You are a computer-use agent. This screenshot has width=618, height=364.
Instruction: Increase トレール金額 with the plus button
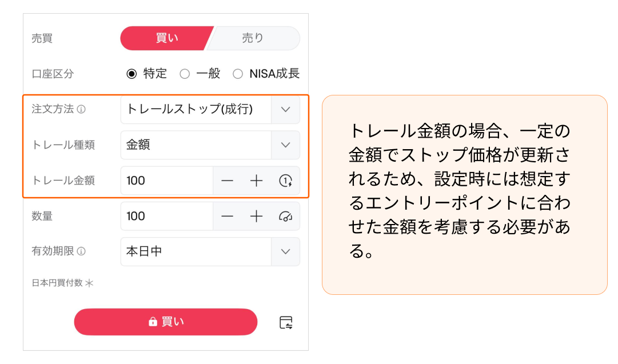[257, 181]
